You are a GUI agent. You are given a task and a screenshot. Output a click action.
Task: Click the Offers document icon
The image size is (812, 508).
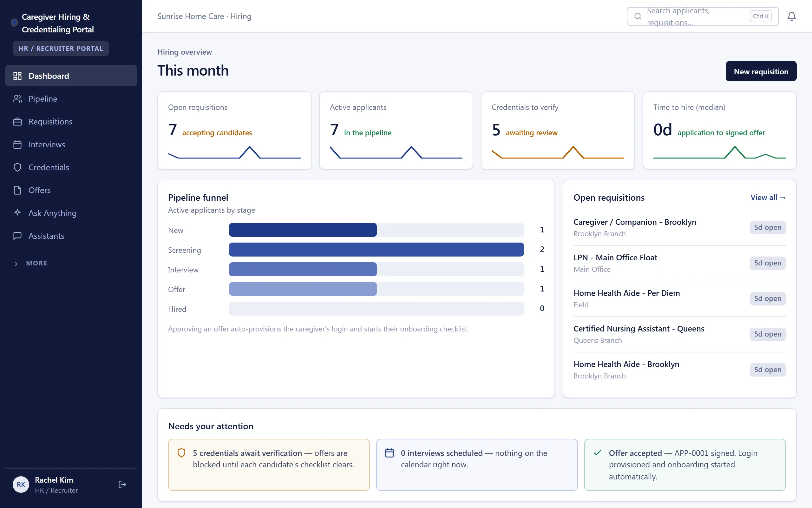pyautogui.click(x=17, y=190)
